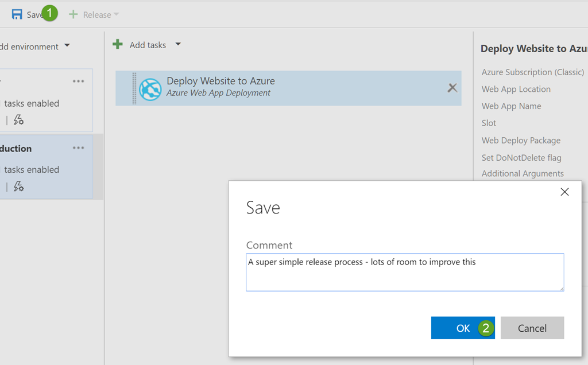Image resolution: width=588 pixels, height=365 pixels.
Task: Click inside the Comment text box
Action: pos(404,273)
